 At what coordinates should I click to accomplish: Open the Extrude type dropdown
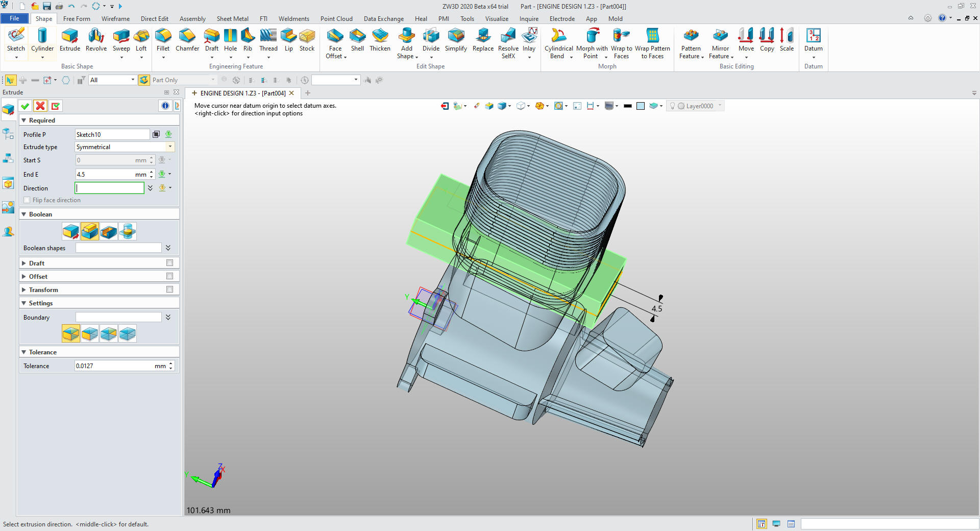(170, 147)
